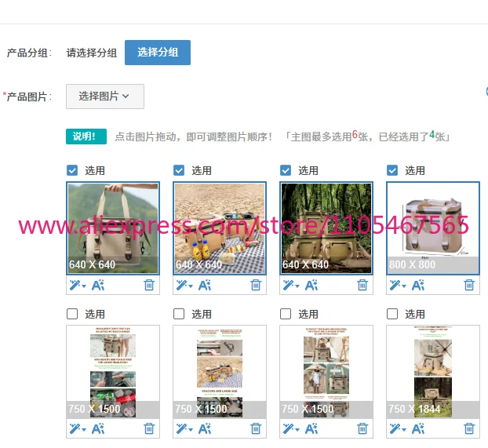Click the 说明! badge
488x448 pixels.
86,137
